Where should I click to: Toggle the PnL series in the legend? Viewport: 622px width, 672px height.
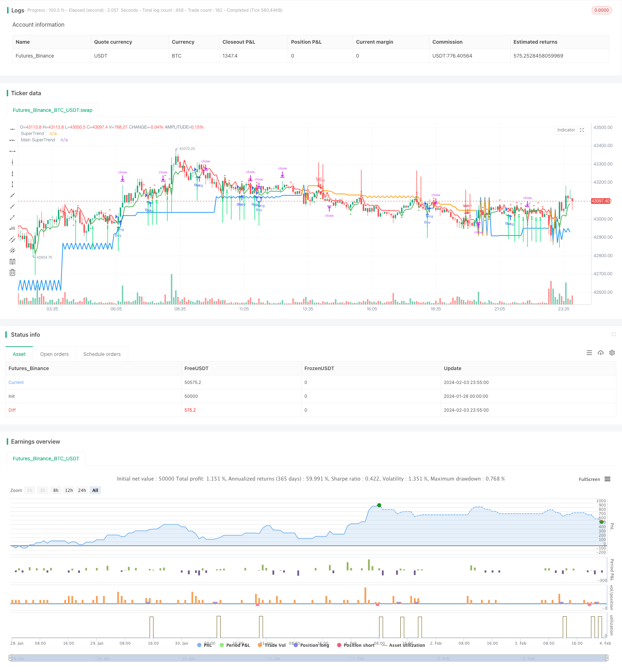coord(204,645)
